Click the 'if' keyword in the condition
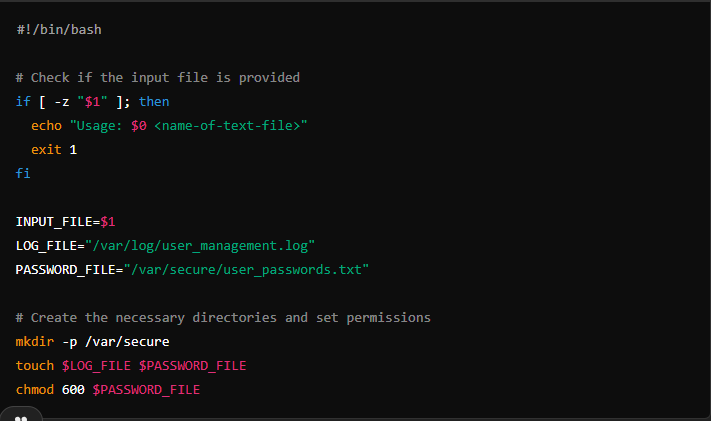 (x=23, y=101)
